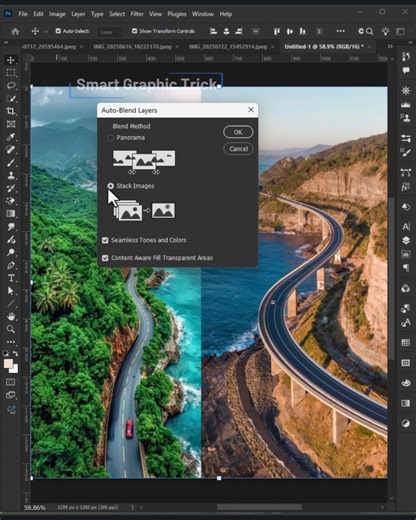
Task: Select the Zoom tool in the toolbar
Action: pos(11,329)
